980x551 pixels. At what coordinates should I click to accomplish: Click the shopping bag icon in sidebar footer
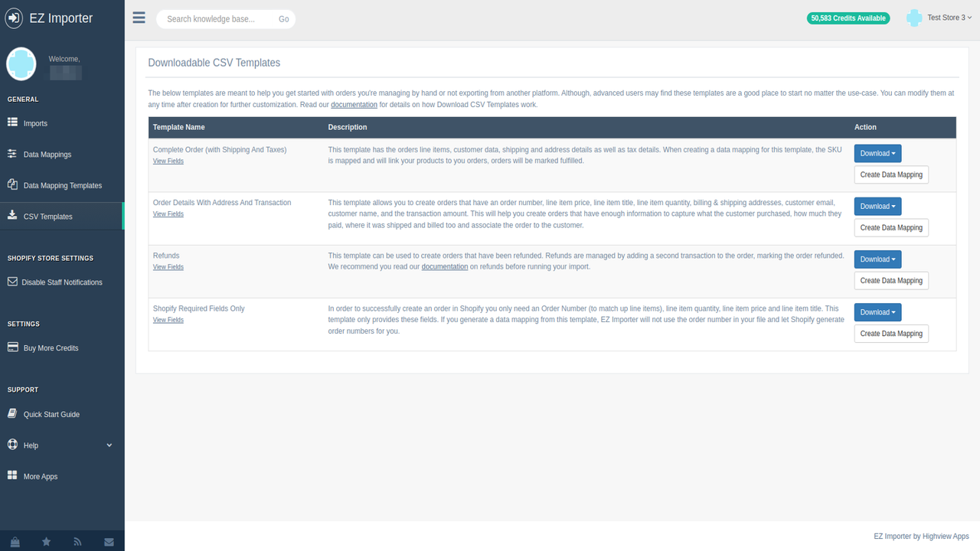click(15, 542)
